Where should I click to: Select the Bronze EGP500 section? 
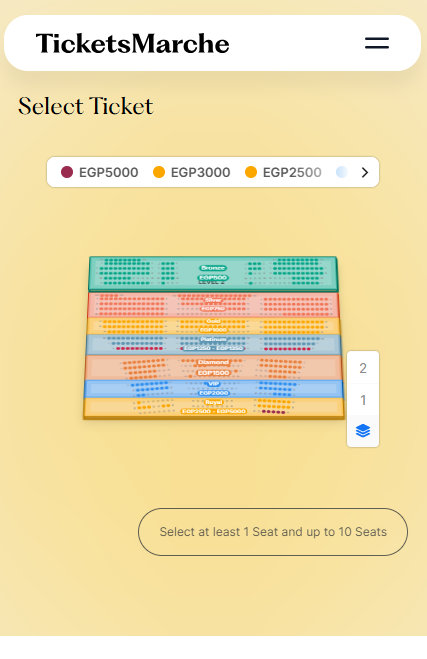[213, 274]
